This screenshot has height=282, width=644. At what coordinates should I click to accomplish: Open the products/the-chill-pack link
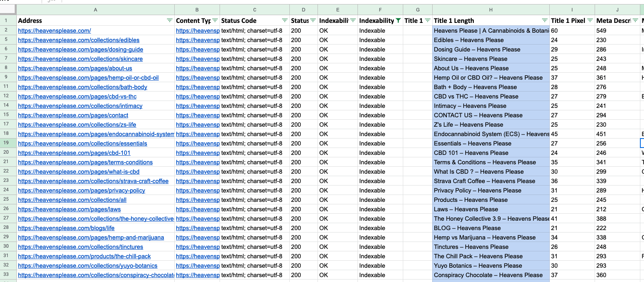point(84,256)
